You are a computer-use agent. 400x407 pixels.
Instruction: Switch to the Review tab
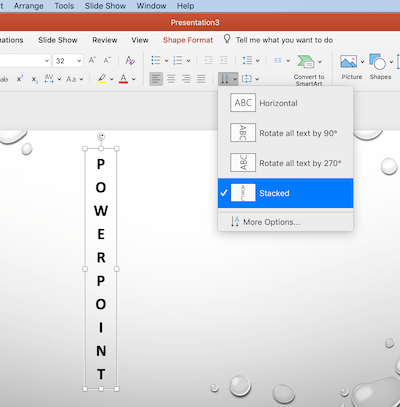pos(105,40)
